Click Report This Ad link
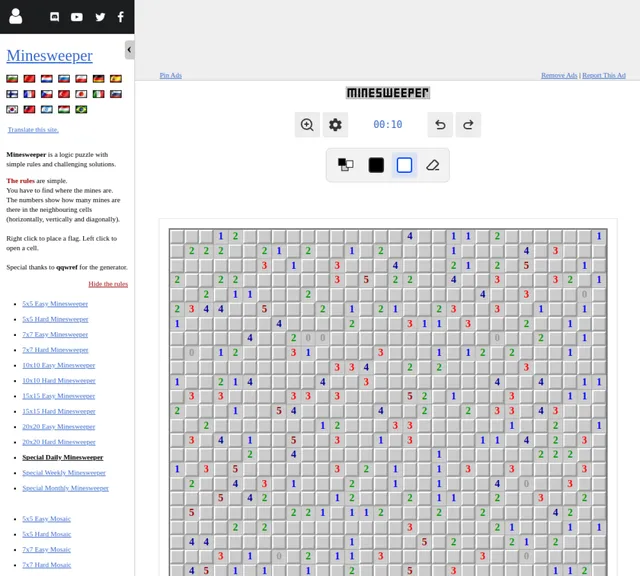Image resolution: width=640 pixels, height=576 pixels. pos(604,76)
